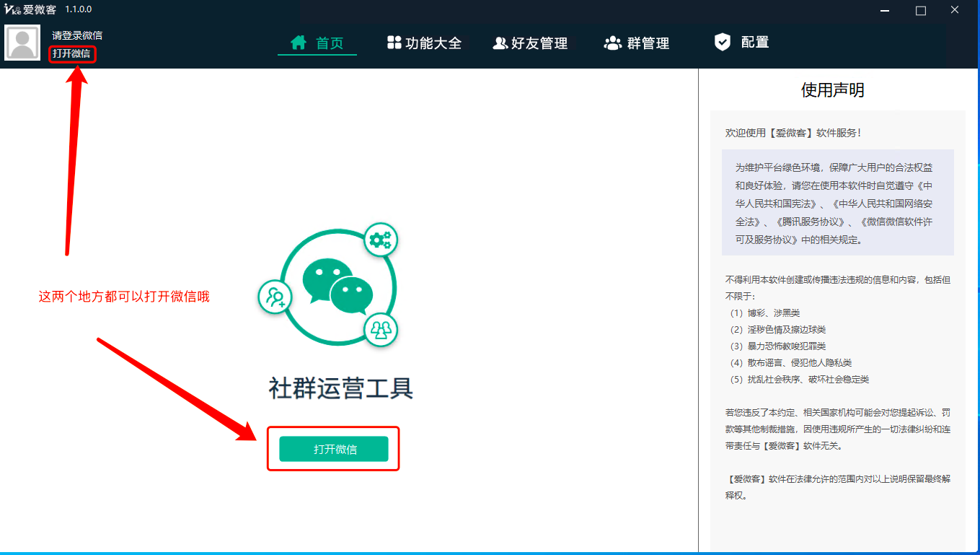Click the home icon beside 首页
This screenshot has height=555, width=980.
click(x=299, y=43)
